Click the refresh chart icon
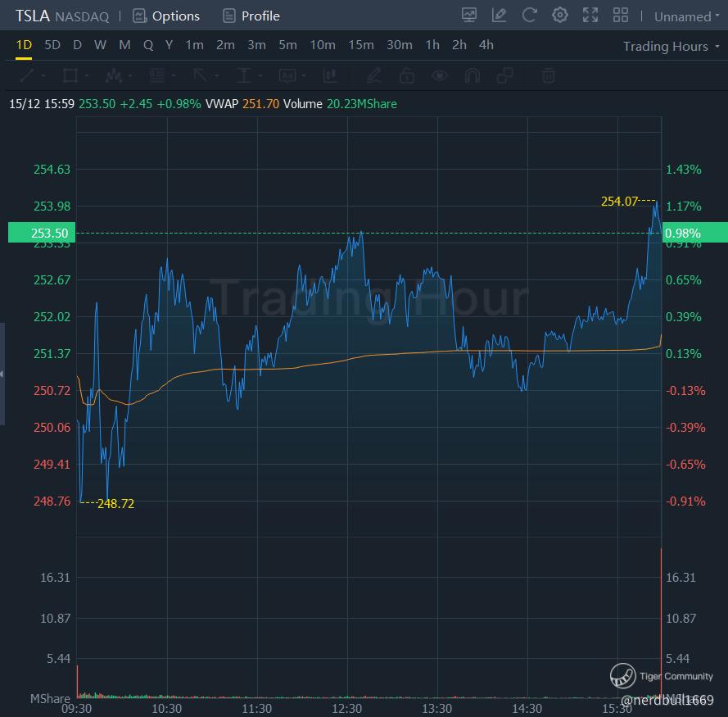Viewport: 728px width, 717px height. tap(530, 15)
